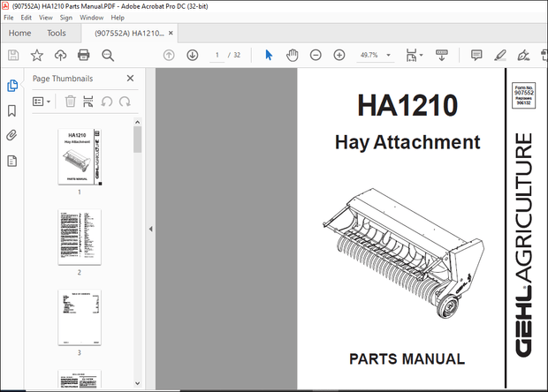548x392 pixels.
Task: Switch to the Tools tab
Action: [x=56, y=33]
